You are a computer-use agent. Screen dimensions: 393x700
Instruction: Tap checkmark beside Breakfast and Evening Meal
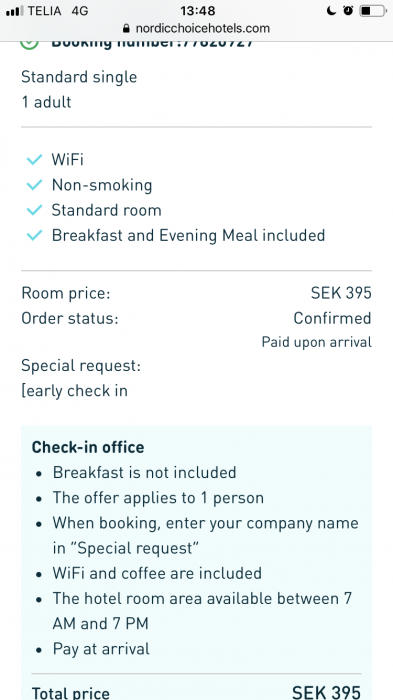[x=34, y=235]
